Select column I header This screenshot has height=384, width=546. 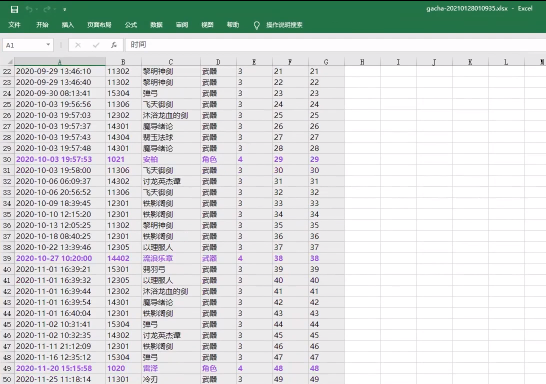[398, 62]
